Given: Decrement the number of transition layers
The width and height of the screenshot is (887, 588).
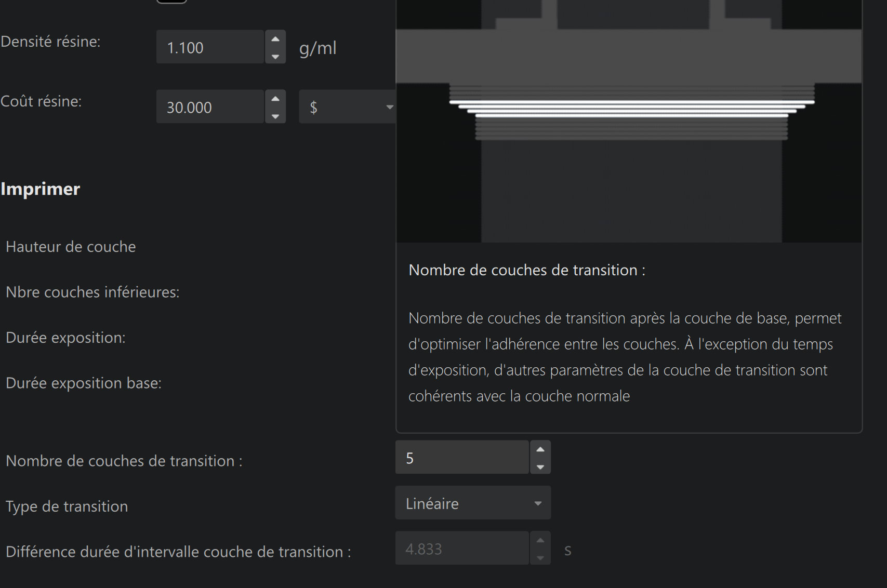Looking at the screenshot, I should coord(540,466).
